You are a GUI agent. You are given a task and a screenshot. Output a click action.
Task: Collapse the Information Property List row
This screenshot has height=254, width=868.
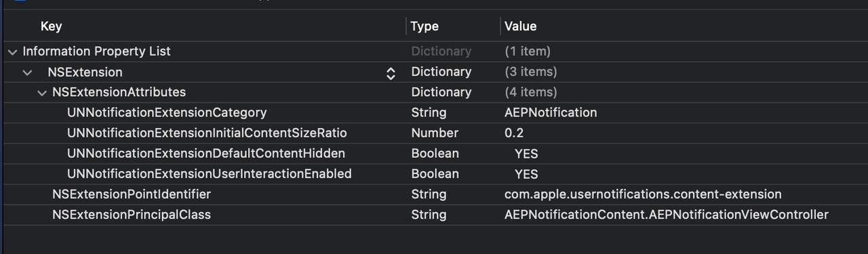click(x=13, y=51)
